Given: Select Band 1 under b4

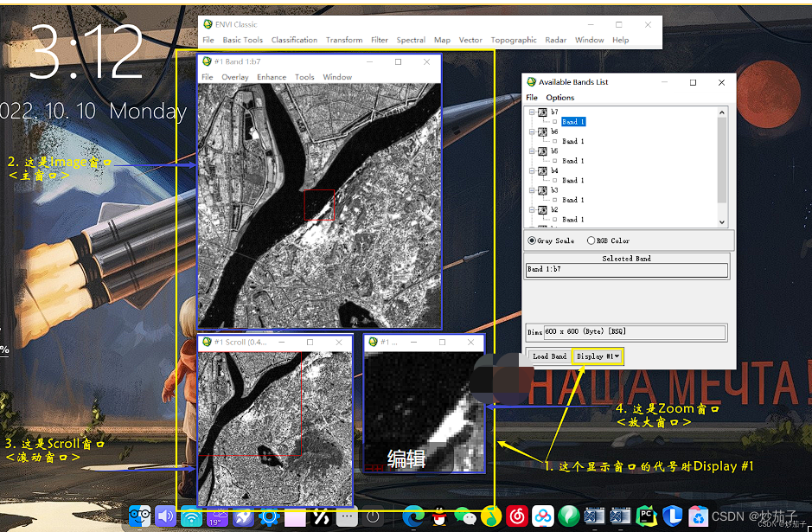Looking at the screenshot, I should tap(573, 180).
